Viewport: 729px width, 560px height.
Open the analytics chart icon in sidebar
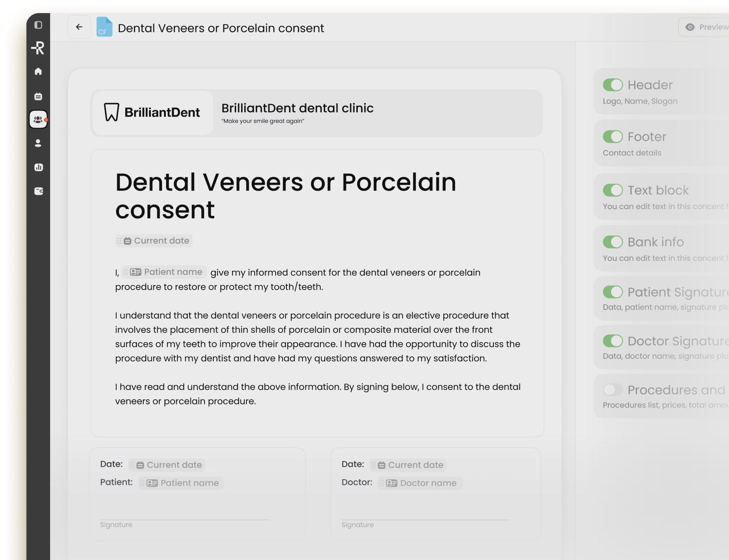point(38,167)
